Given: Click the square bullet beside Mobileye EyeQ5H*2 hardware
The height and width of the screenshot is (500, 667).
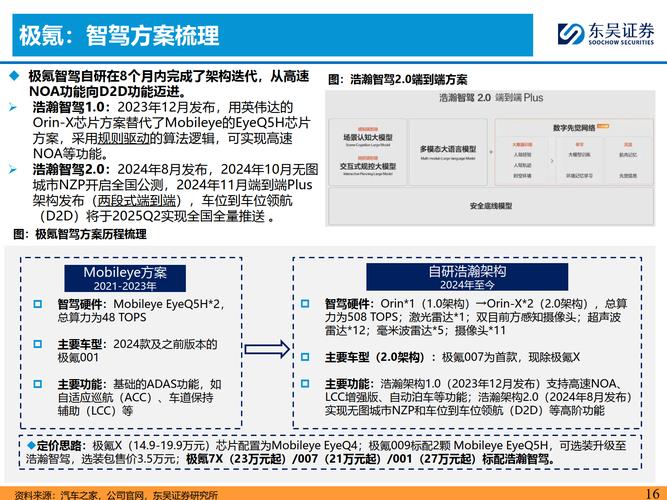Looking at the screenshot, I should [38, 304].
